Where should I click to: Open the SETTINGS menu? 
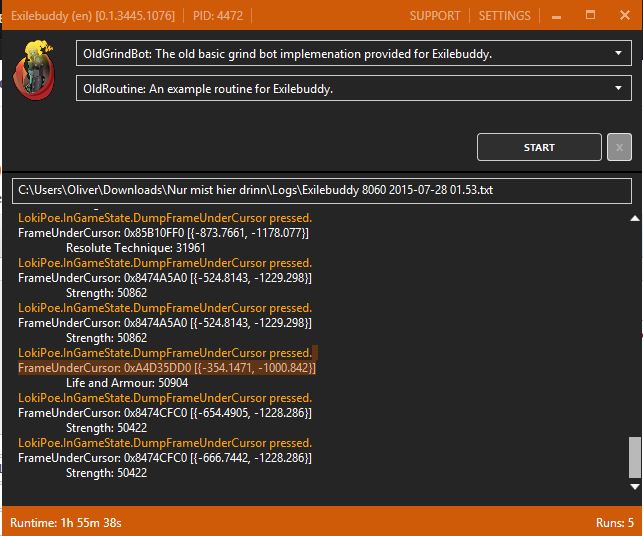(x=504, y=16)
